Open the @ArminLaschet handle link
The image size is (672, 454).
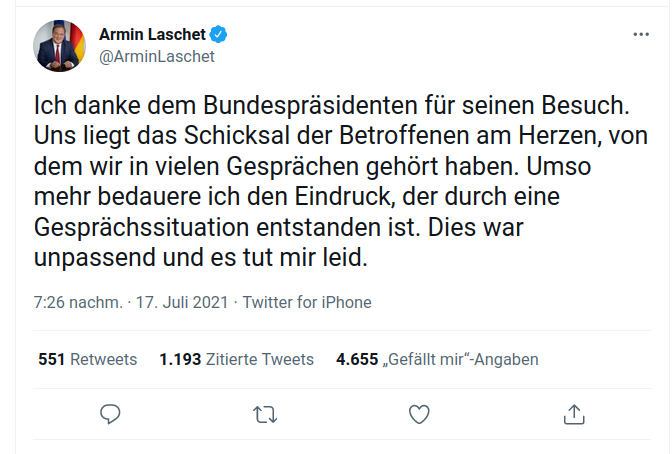(156, 56)
